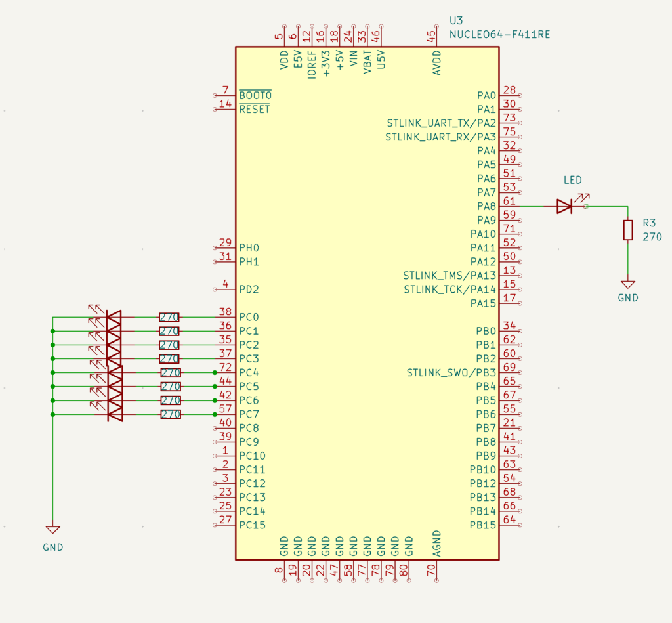Screen dimensions: 672x623
Task: Click the '270' value next to R3
Action: 652,237
